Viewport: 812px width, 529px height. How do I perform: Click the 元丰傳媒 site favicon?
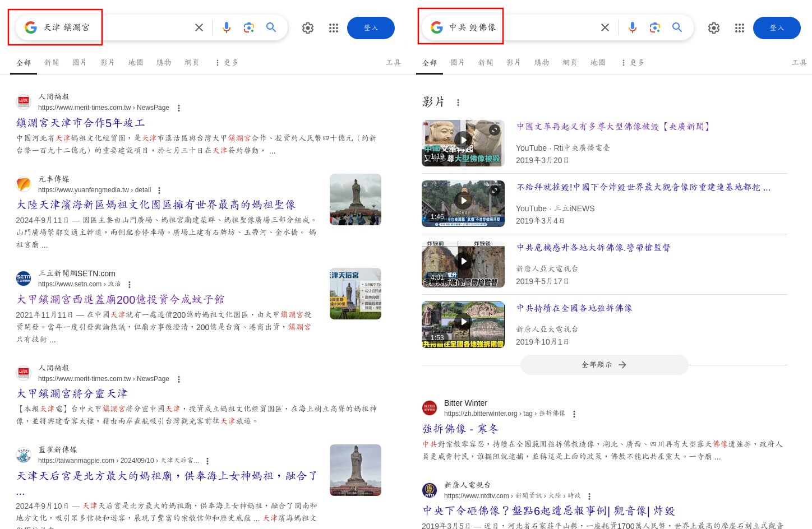coord(24,184)
